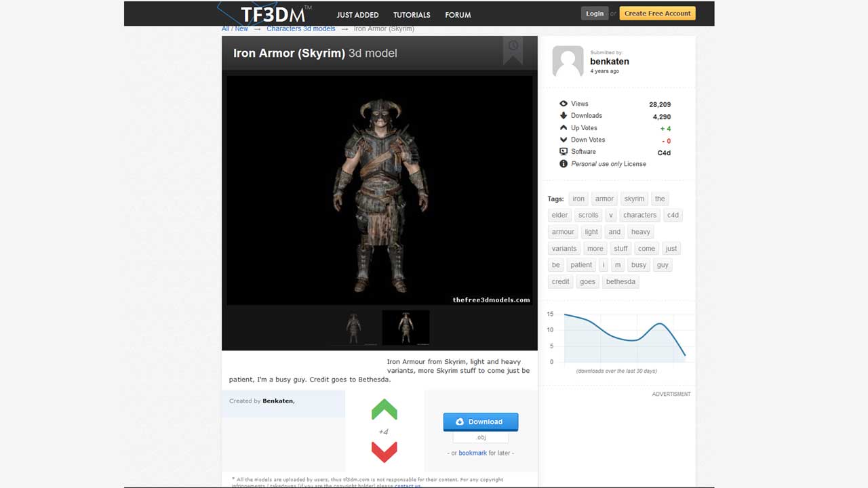The image size is (868, 488).
Task: Click the Down Votes chevron icon
Action: [563, 140]
